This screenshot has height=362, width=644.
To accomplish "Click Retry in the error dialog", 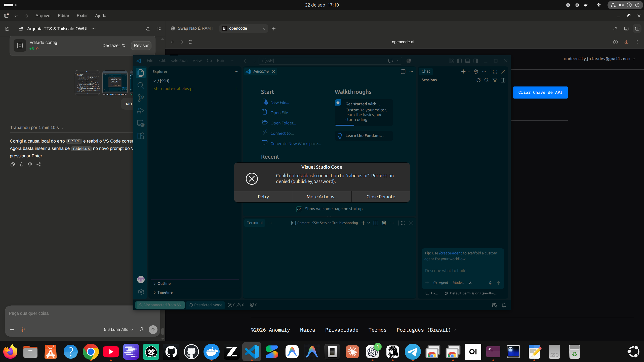I will 263,197.
